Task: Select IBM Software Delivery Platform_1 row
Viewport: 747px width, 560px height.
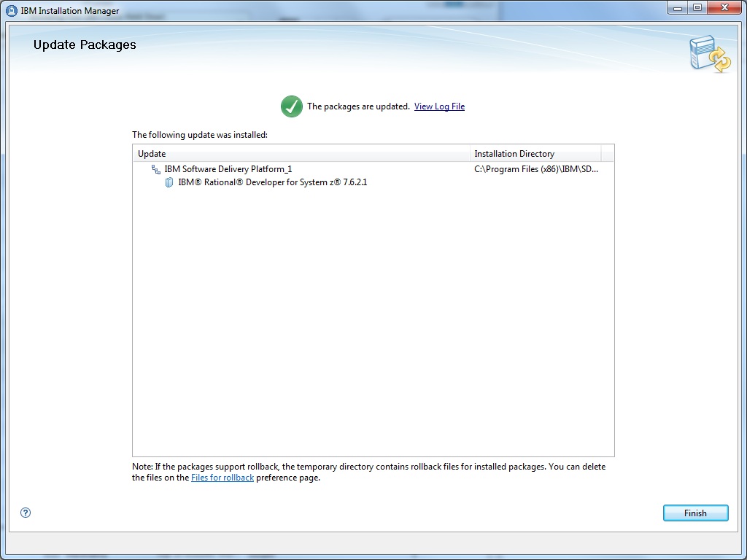Action: [373, 169]
